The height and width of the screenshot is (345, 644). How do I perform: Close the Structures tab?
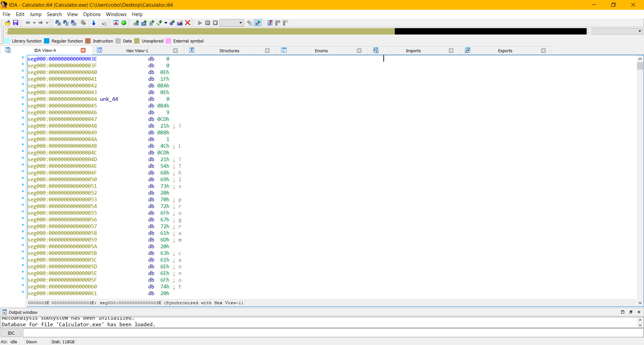267,51
